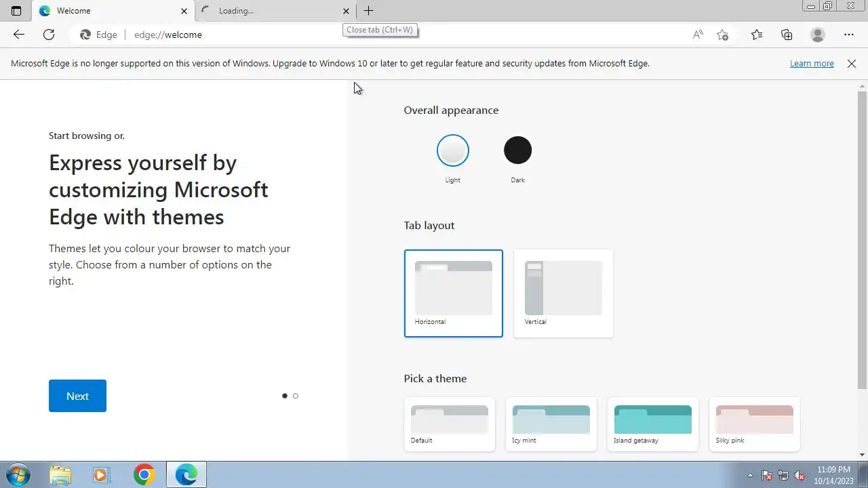This screenshot has width=868, height=488.
Task: Switch to the Welcome tab
Action: coord(113,11)
